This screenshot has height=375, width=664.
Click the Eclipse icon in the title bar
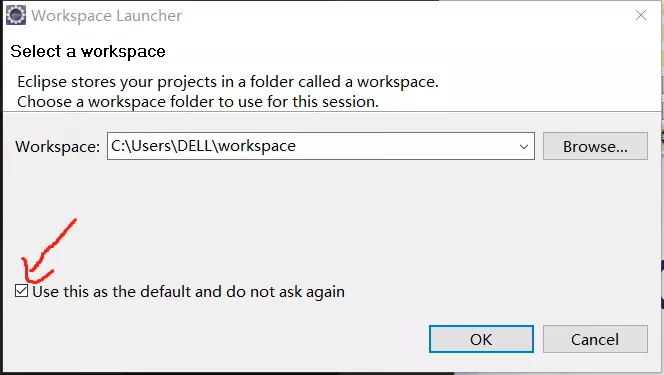click(x=16, y=15)
